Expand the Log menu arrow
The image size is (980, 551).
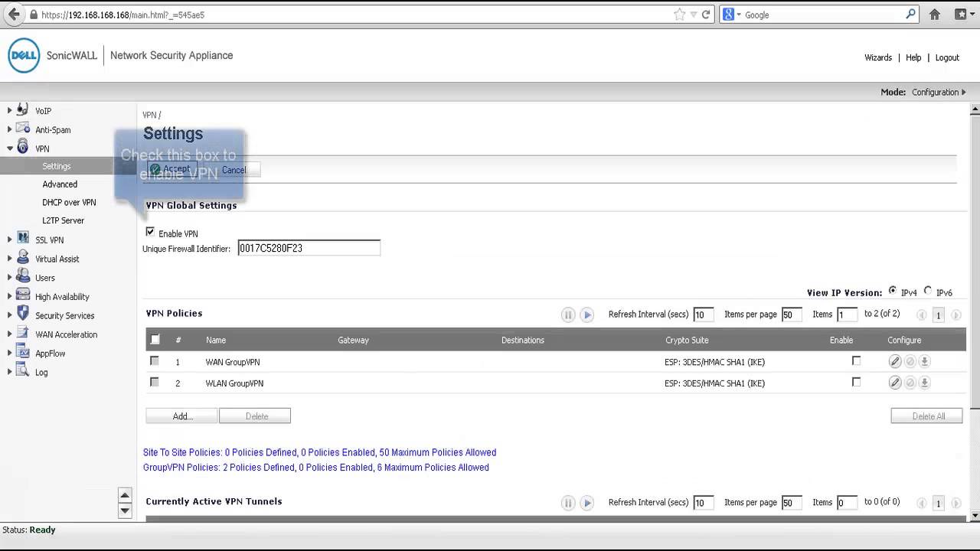10,373
